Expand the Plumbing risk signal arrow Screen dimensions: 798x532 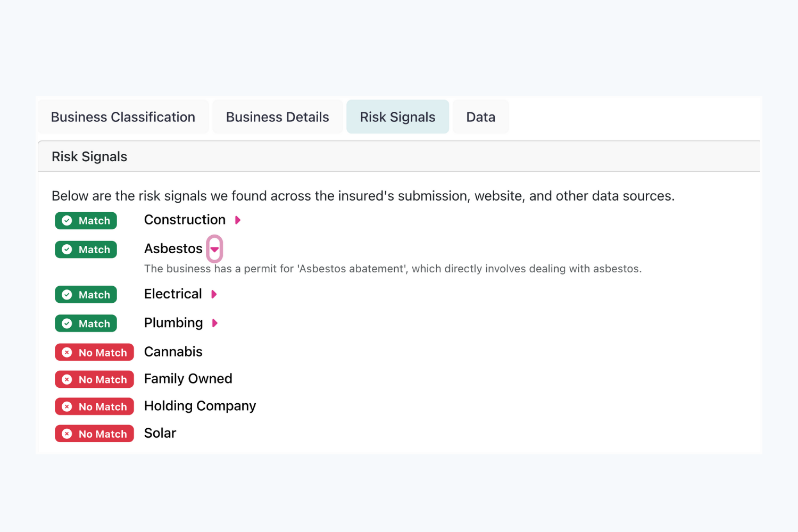[x=215, y=323]
